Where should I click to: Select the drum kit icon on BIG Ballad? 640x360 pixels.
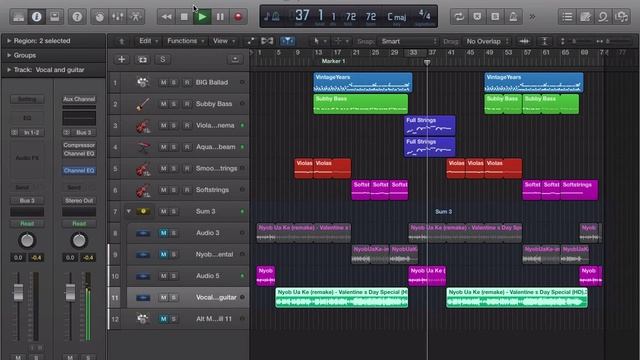[x=142, y=82]
